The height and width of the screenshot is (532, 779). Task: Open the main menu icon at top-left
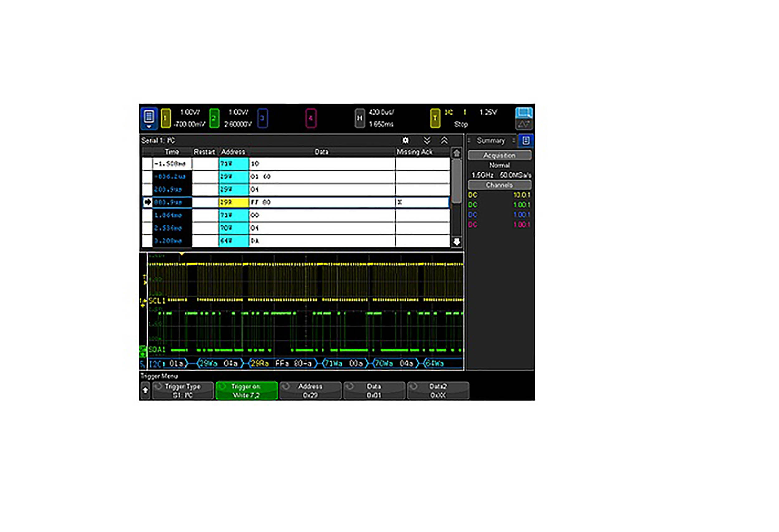pyautogui.click(x=149, y=118)
